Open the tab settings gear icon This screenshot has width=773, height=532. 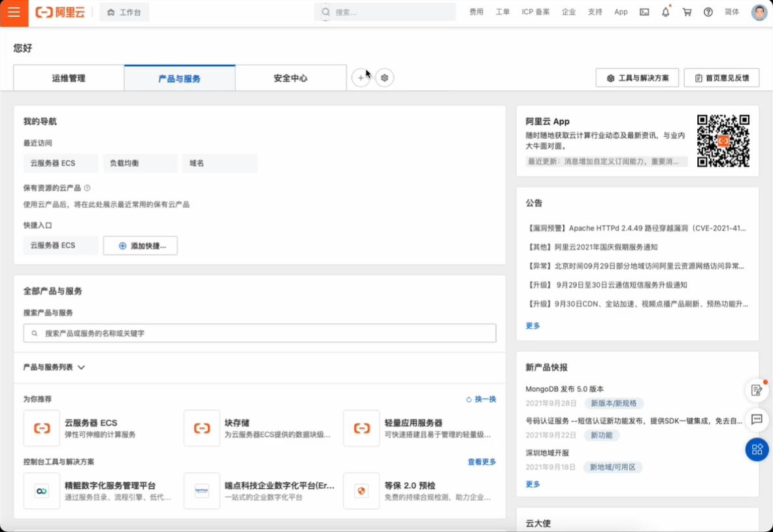click(x=384, y=78)
